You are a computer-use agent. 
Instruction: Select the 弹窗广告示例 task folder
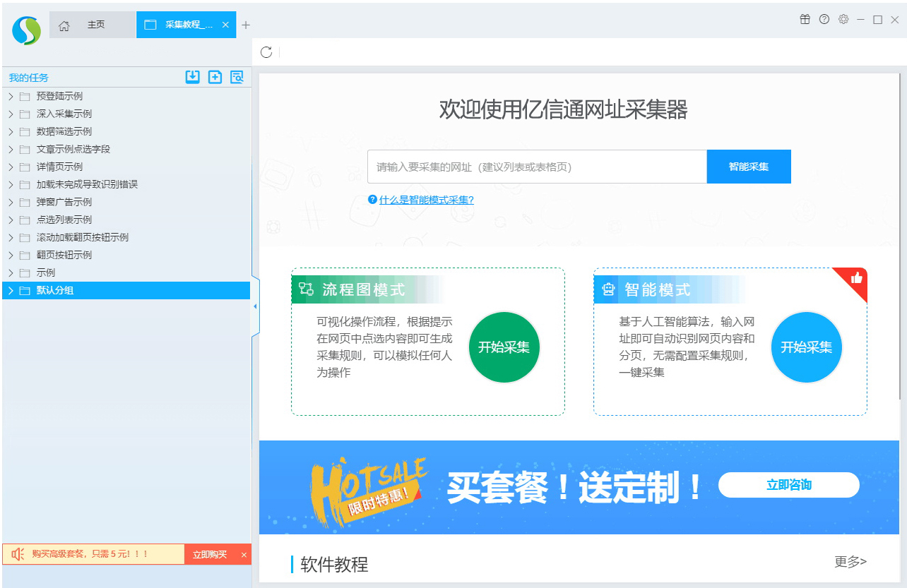(x=64, y=202)
